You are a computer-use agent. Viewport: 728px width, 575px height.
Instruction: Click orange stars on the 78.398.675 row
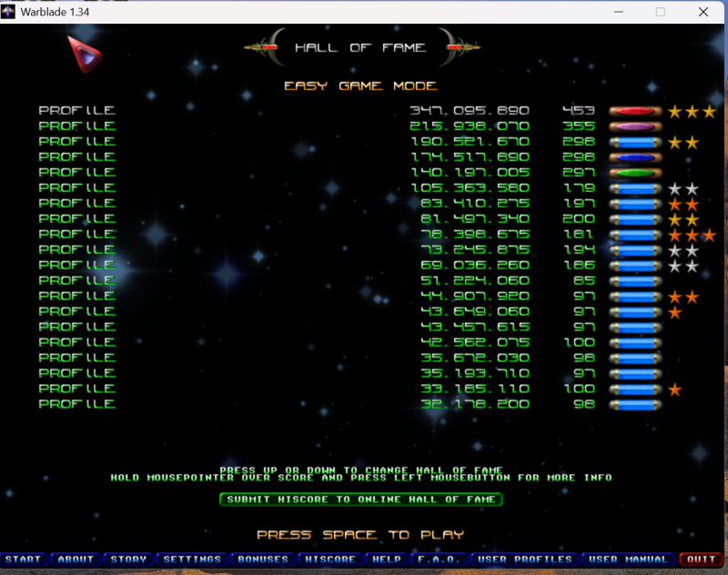tap(692, 235)
